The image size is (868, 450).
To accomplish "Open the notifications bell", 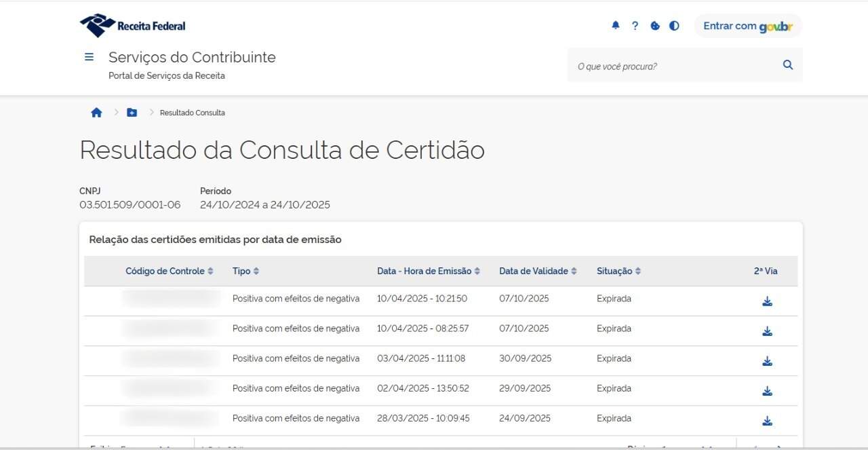I will [616, 26].
